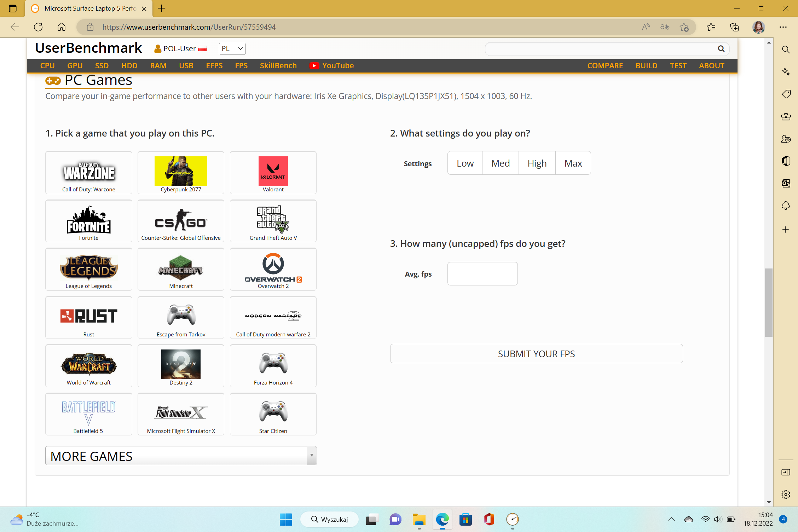Click the SUBMIT YOUR FPS button
798x532 pixels.
pos(536,354)
